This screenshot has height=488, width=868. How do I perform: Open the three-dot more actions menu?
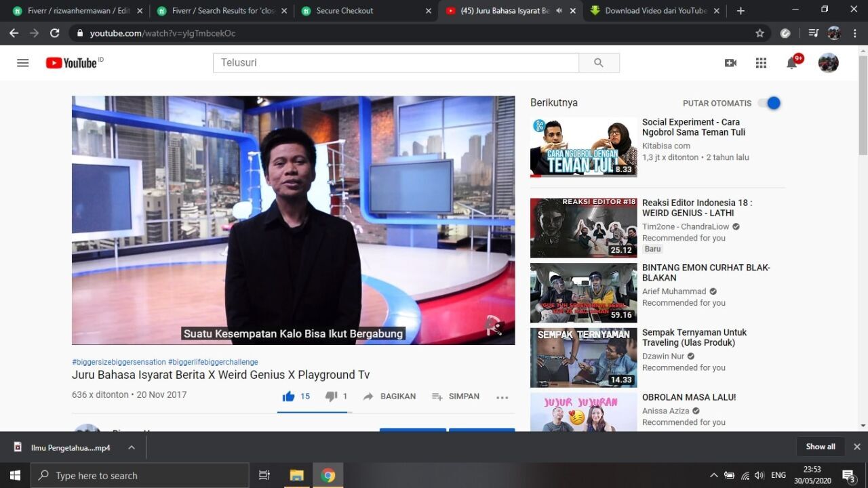point(502,397)
